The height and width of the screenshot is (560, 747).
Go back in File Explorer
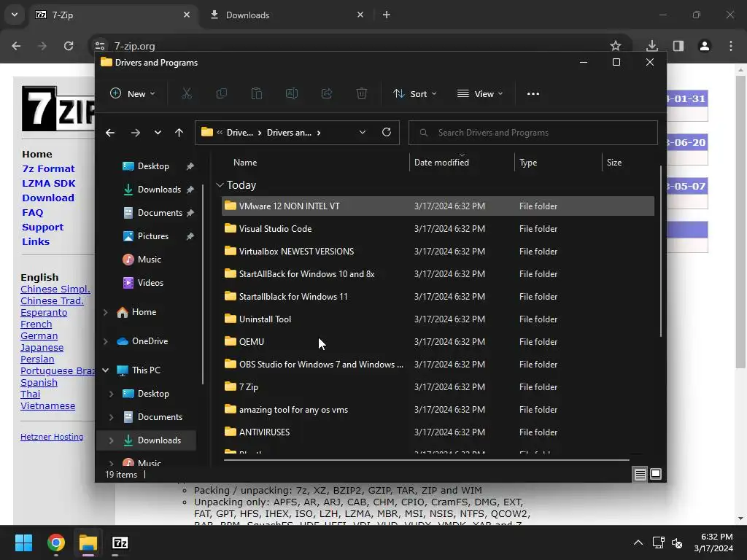tap(110, 133)
